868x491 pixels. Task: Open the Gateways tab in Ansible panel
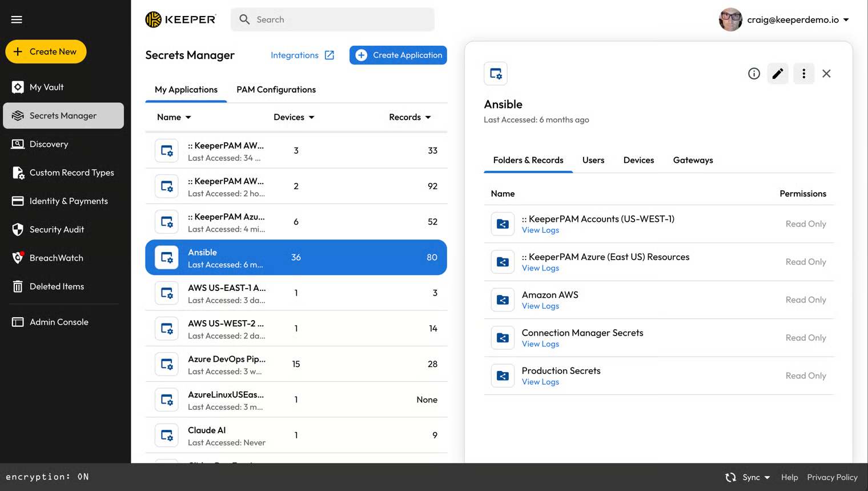693,160
